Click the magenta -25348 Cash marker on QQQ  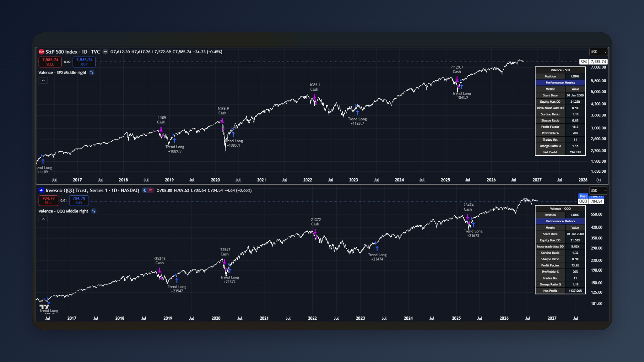pos(160,271)
